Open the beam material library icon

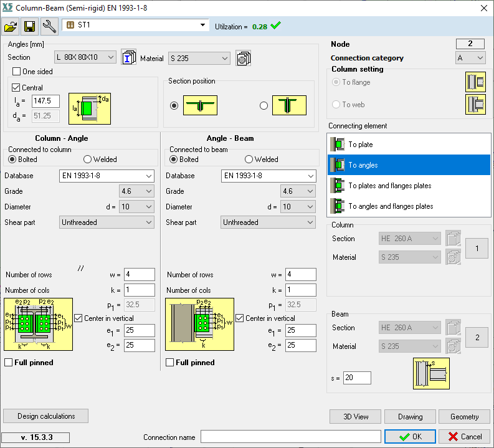[x=454, y=346]
